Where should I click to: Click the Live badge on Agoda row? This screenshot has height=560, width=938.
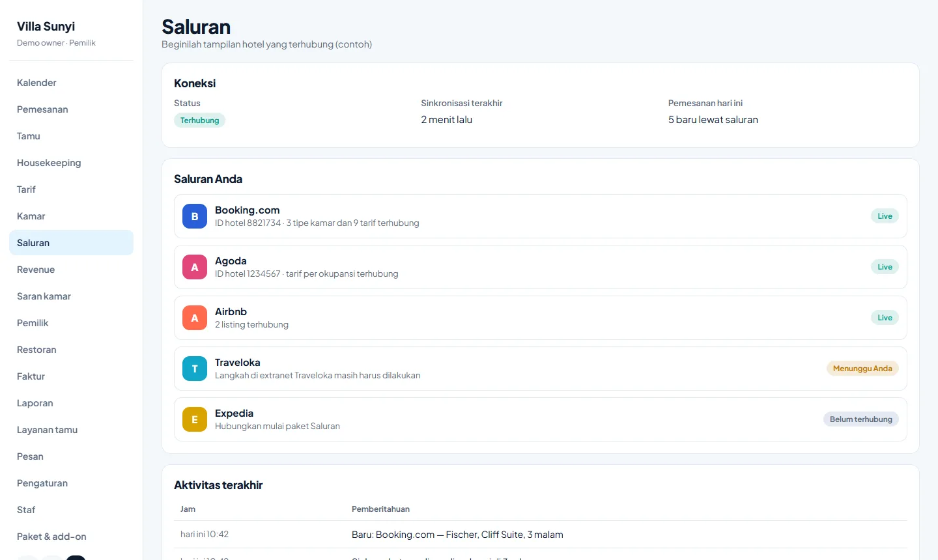coord(885,267)
